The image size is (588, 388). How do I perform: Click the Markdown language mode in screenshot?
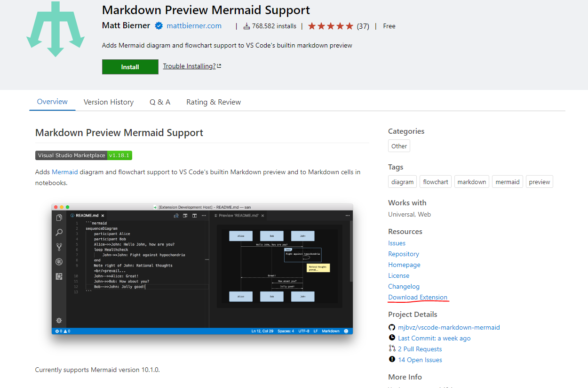click(x=331, y=331)
